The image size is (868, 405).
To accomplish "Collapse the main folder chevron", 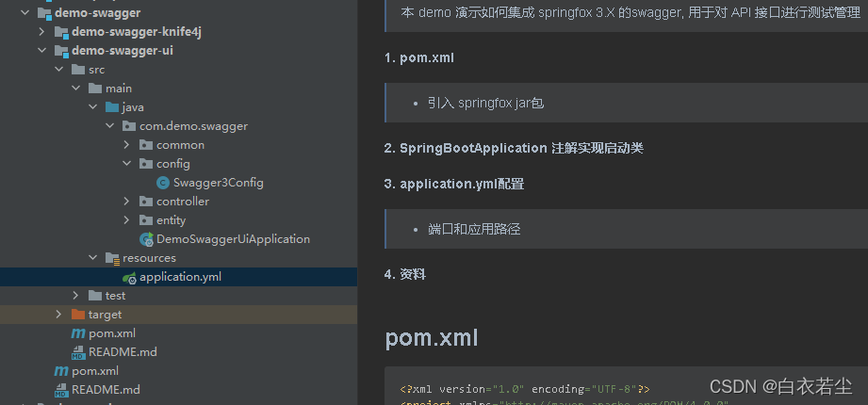I will coord(76,88).
